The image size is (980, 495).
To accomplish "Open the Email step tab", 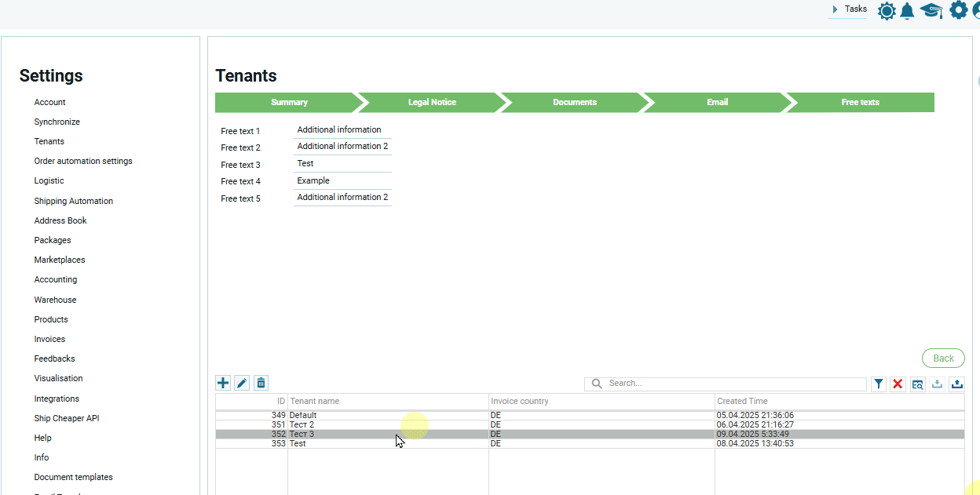I will pos(717,103).
